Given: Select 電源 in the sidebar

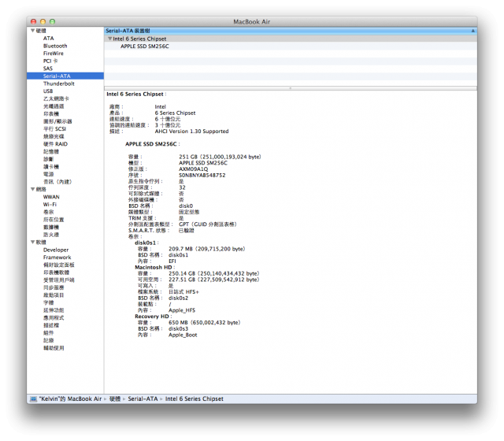Looking at the screenshot, I should (x=49, y=174).
